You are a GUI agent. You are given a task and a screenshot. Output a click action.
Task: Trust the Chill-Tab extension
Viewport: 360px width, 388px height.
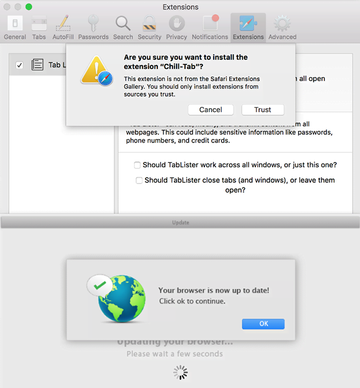pos(263,110)
